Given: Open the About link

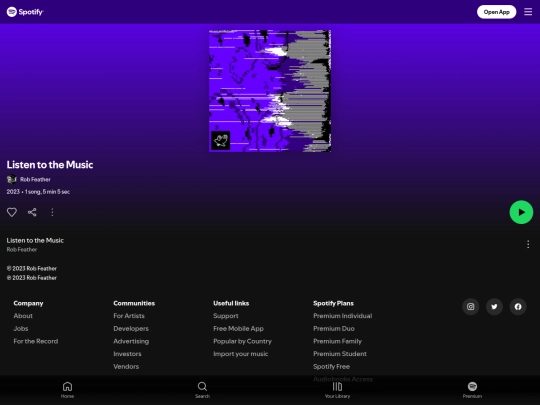Looking at the screenshot, I should 23,316.
